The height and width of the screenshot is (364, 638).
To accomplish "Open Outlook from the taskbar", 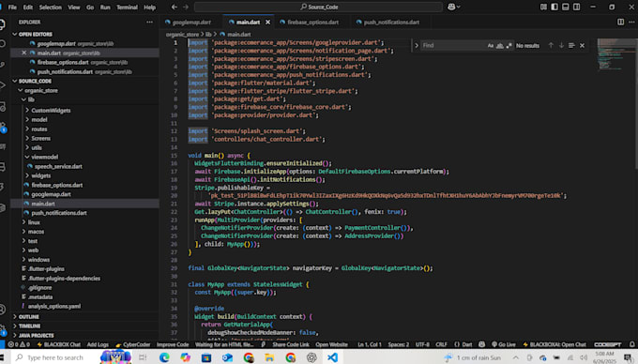I will pos(227,357).
